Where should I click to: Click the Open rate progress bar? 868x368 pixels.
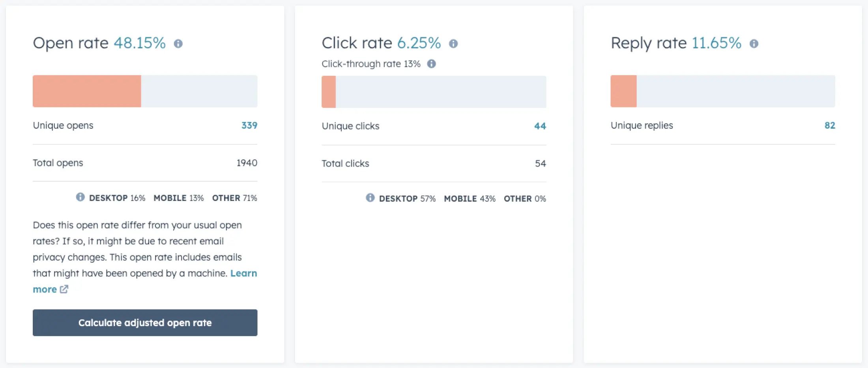click(x=145, y=91)
